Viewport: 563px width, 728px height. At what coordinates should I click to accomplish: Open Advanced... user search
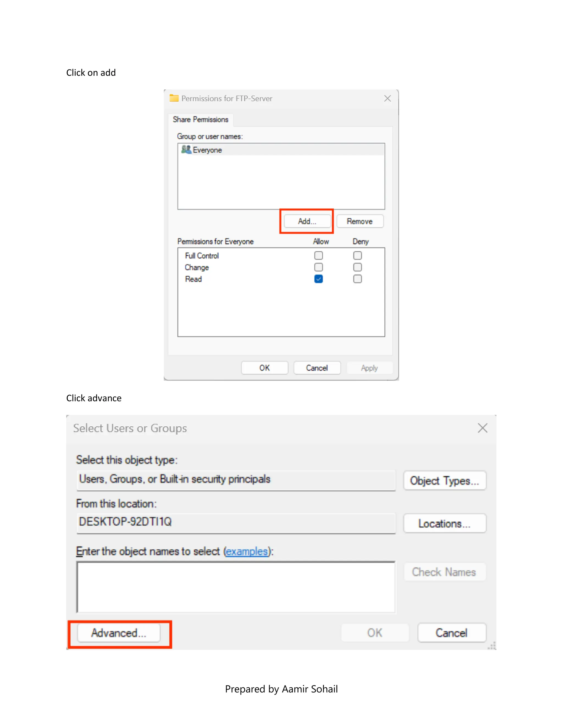(119, 633)
